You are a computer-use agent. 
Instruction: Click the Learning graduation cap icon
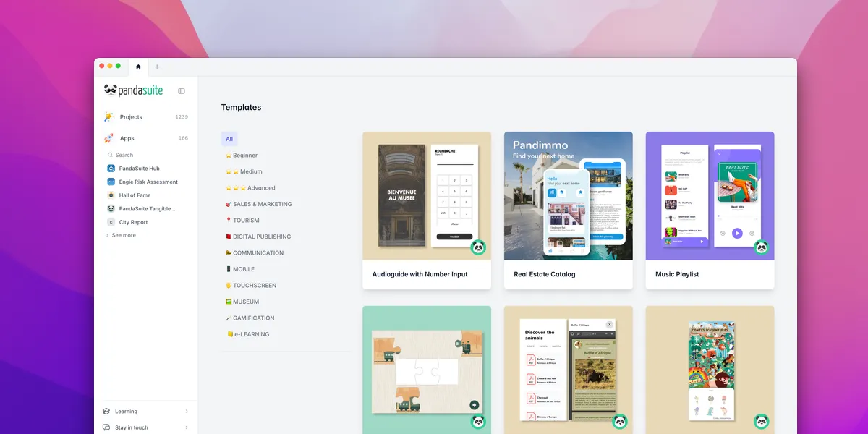point(106,412)
